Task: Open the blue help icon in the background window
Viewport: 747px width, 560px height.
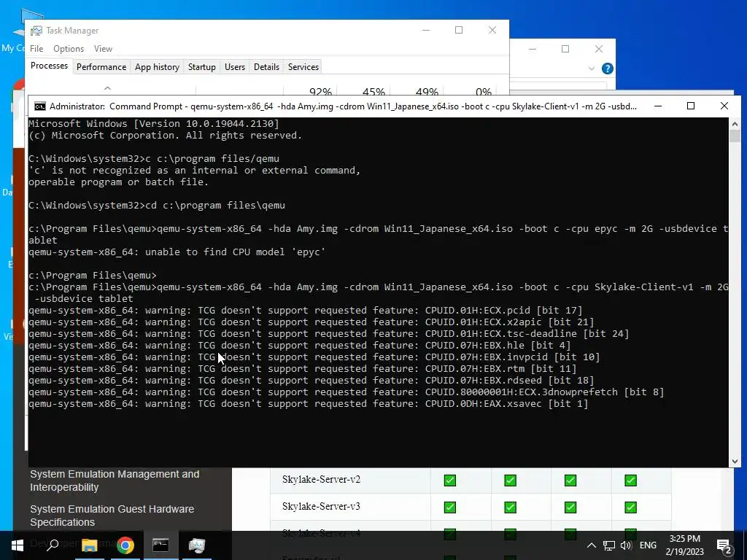Action: (x=608, y=69)
